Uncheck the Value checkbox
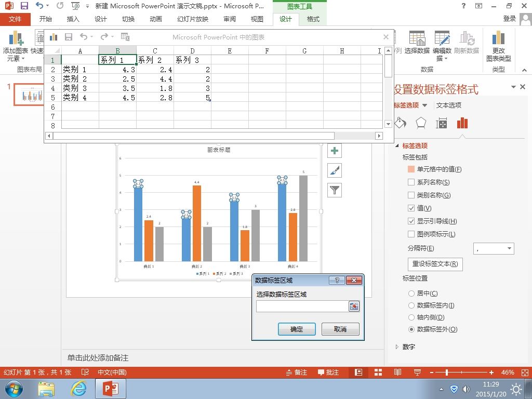This screenshot has height=399, width=532. [x=411, y=208]
